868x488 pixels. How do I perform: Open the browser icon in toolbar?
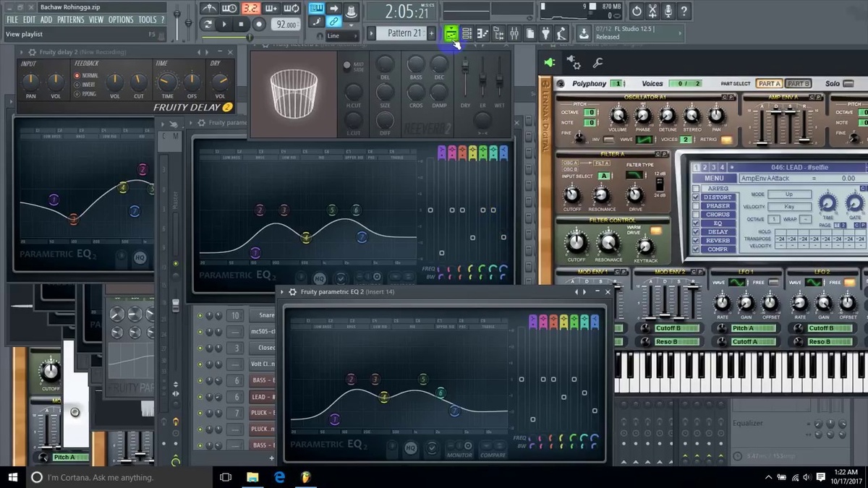pos(498,33)
